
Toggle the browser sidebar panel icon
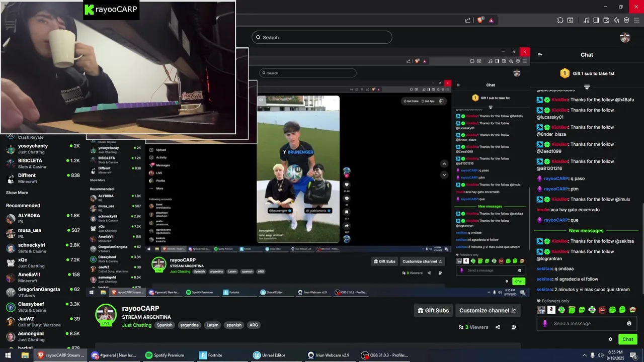click(x=596, y=20)
